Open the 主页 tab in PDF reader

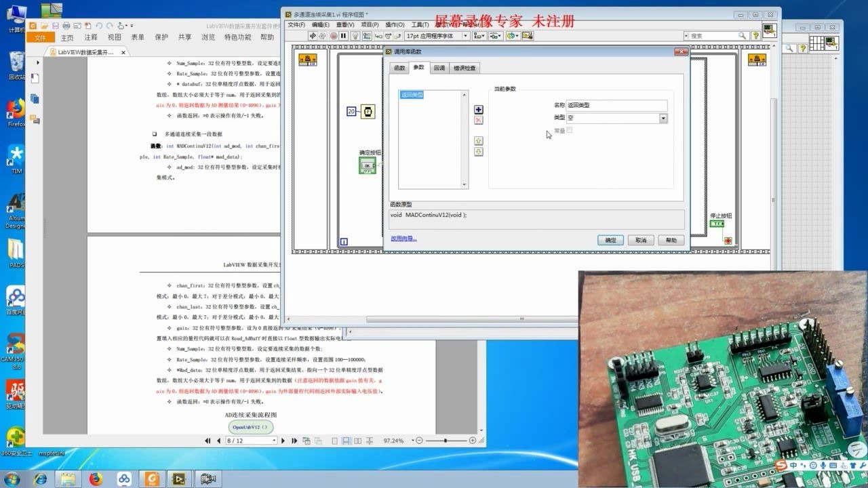[67, 37]
